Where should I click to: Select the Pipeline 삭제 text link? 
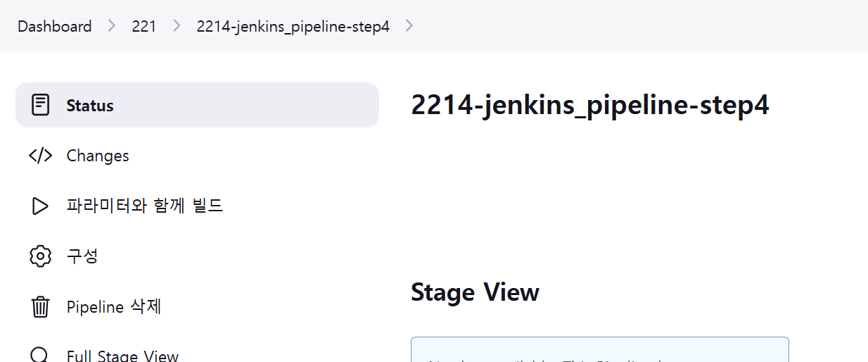[x=114, y=307]
